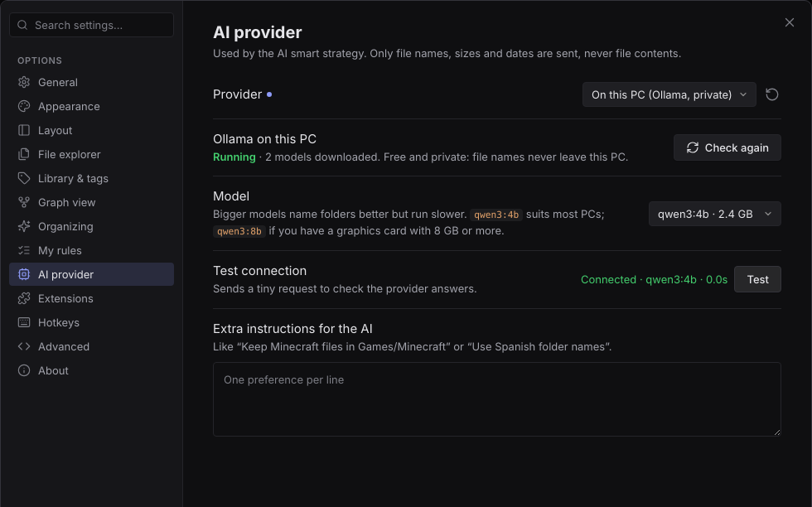Image resolution: width=812 pixels, height=507 pixels.
Task: Show the About page
Action: 92,371
